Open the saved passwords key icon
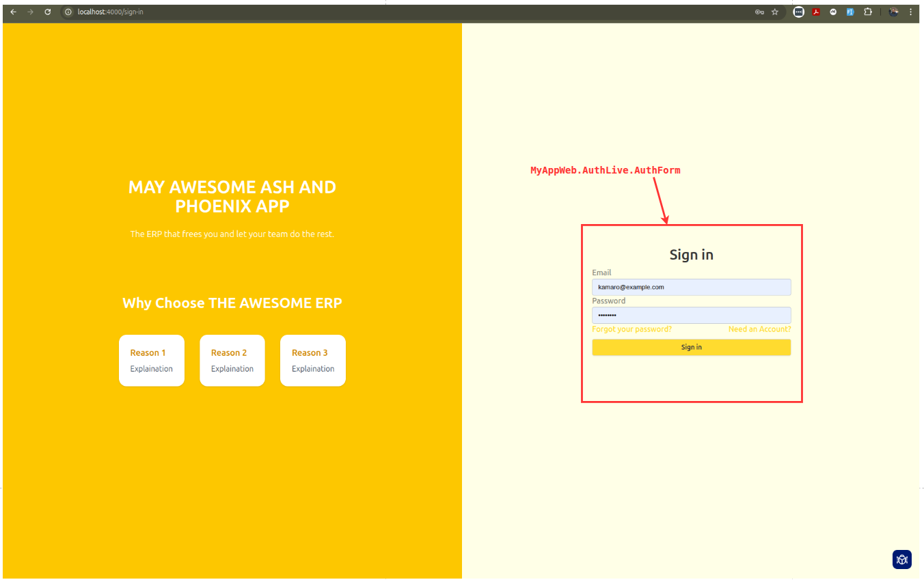 (759, 12)
